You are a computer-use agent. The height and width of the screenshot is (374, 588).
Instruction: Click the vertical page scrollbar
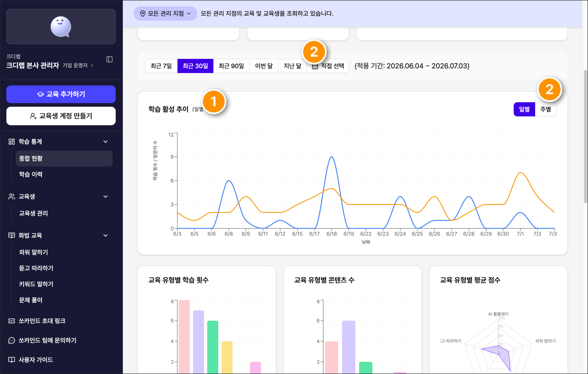pos(585,137)
